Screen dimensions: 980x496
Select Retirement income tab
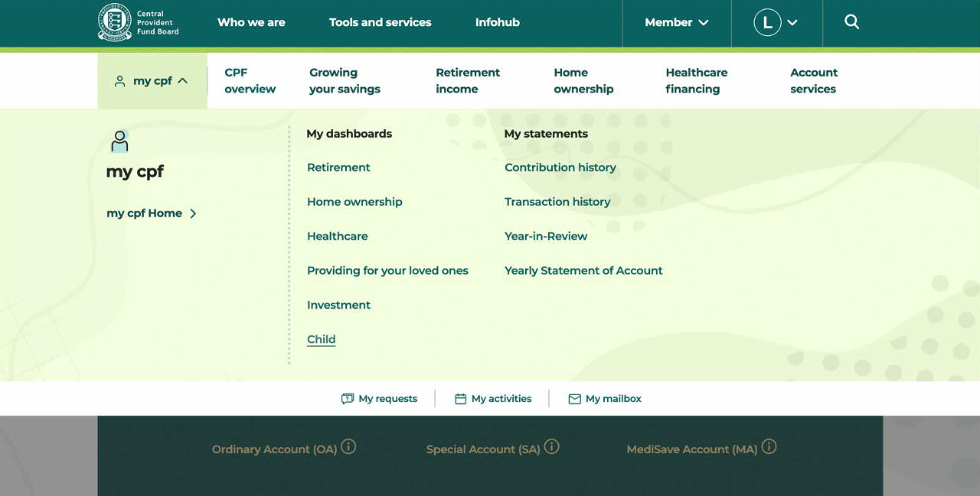click(x=468, y=80)
